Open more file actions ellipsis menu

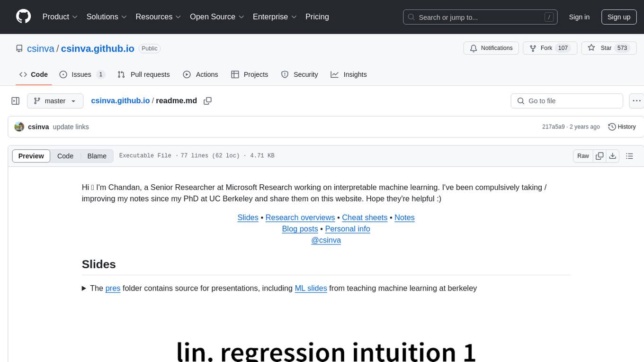pos(637,101)
